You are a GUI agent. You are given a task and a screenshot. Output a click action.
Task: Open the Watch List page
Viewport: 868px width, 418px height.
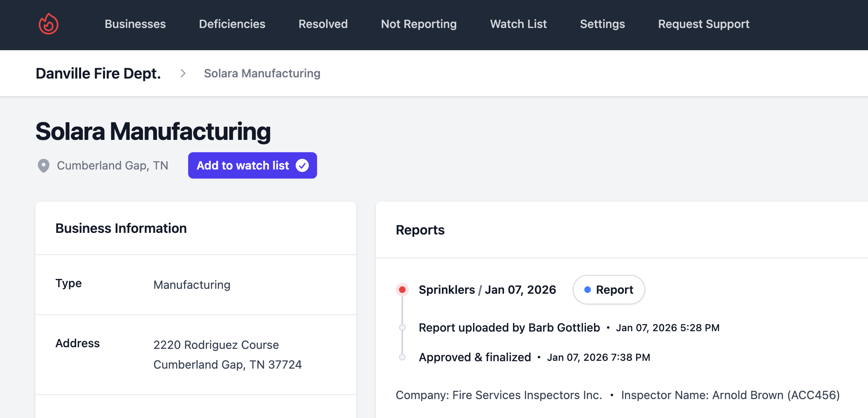[x=518, y=24]
